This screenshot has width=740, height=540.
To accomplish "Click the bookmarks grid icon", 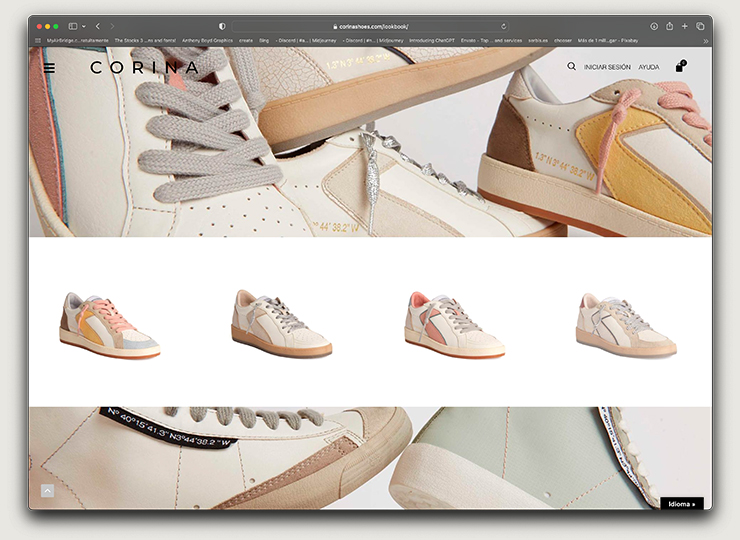I will 38,41.
